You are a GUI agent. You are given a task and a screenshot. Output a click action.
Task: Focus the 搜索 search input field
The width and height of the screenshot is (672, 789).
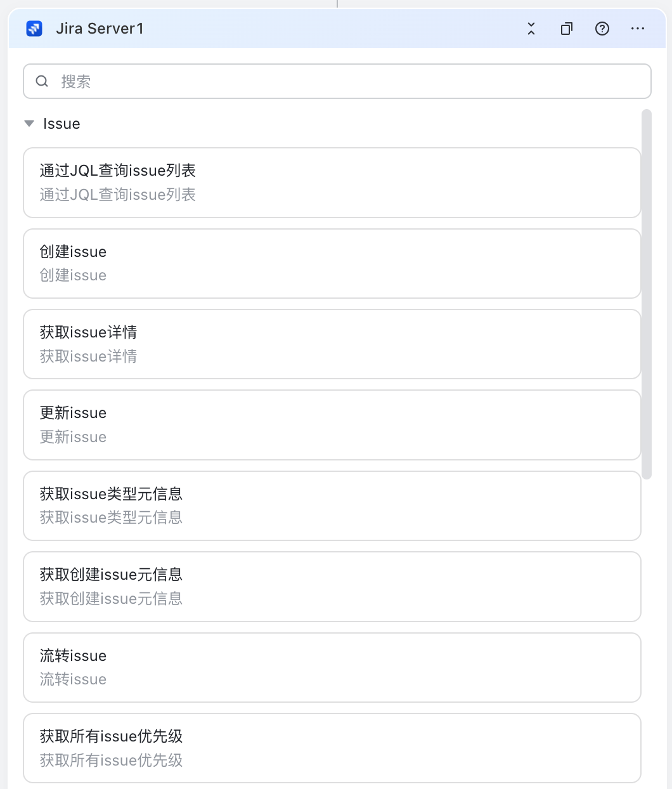click(337, 81)
